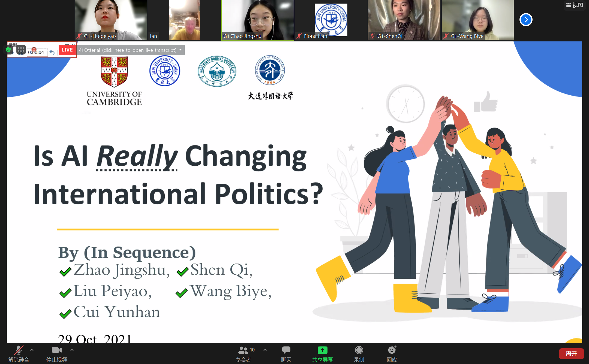Open the Otter.ai live transcript dropdown
The height and width of the screenshot is (364, 589).
181,50
